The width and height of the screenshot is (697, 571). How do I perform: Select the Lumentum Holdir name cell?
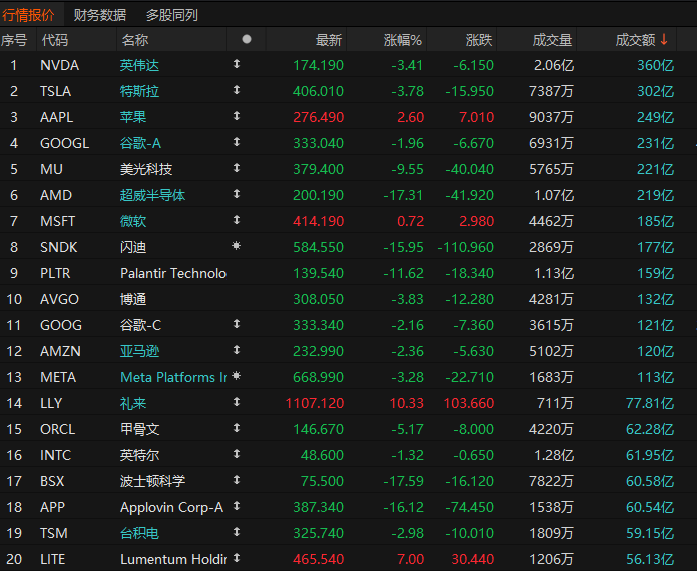[173, 559]
